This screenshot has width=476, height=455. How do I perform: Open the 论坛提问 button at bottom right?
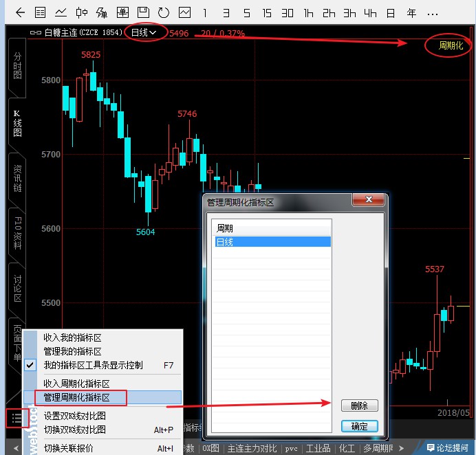447,447
